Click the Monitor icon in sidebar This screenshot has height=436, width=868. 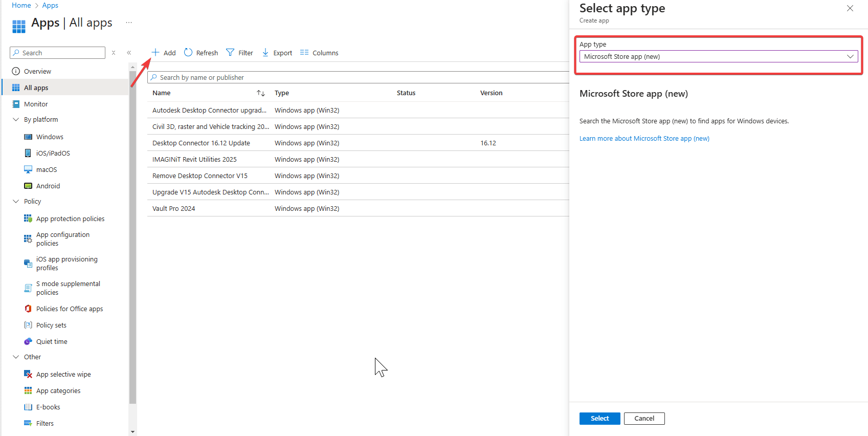pyautogui.click(x=16, y=104)
